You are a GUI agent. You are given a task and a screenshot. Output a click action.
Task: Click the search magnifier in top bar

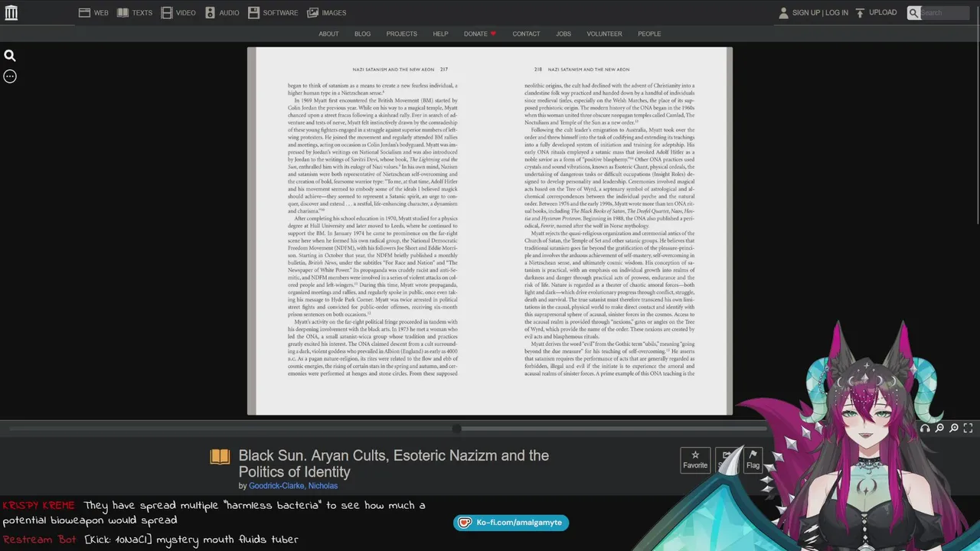click(x=913, y=13)
